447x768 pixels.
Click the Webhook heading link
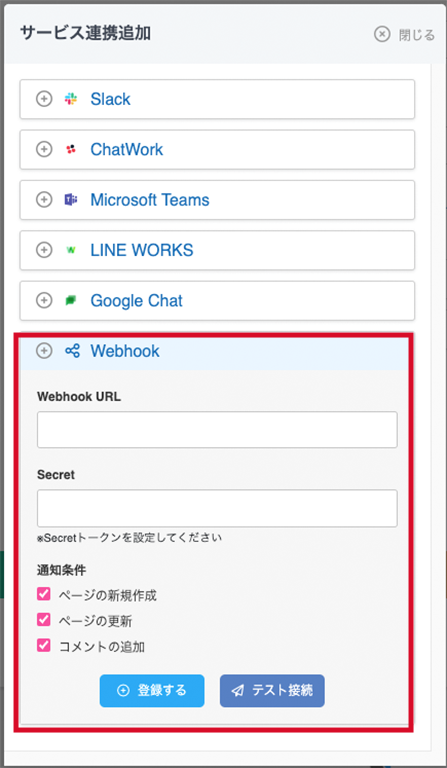(x=125, y=351)
